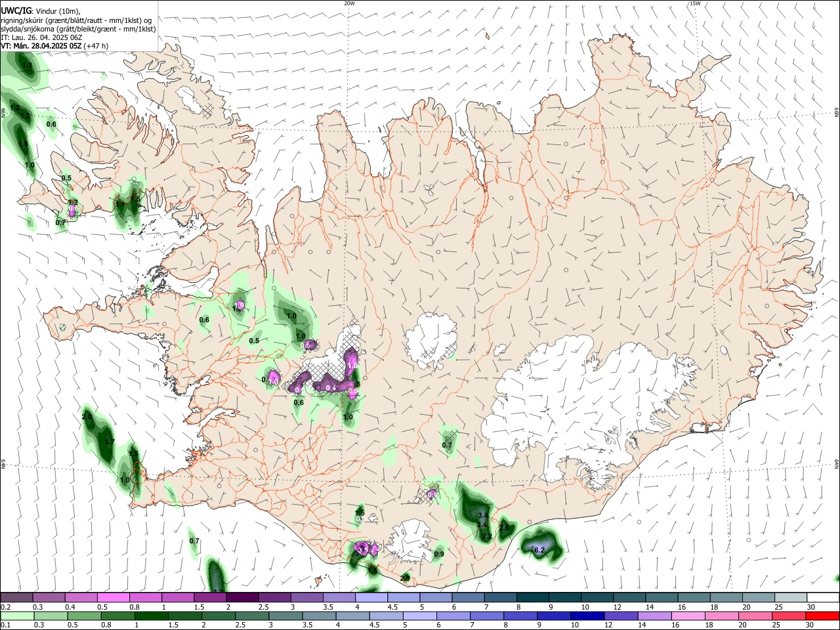The width and height of the screenshot is (840, 630).
Task: Pick the pure red swatch at the end of the lower legend row
Action: click(822, 616)
